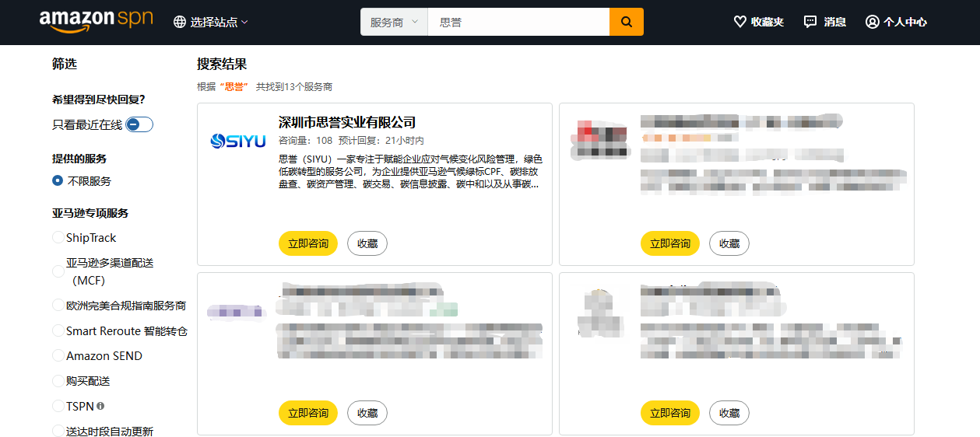
Task: Click 立即咨询 on bottom-left provider card
Action: [x=308, y=413]
